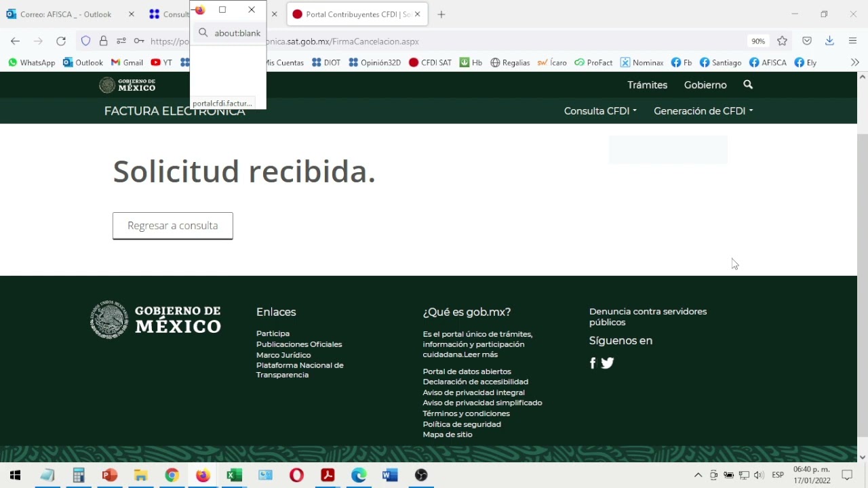Click the Save to Pocket icon
Screen dimensions: 868x488
pos(807,41)
